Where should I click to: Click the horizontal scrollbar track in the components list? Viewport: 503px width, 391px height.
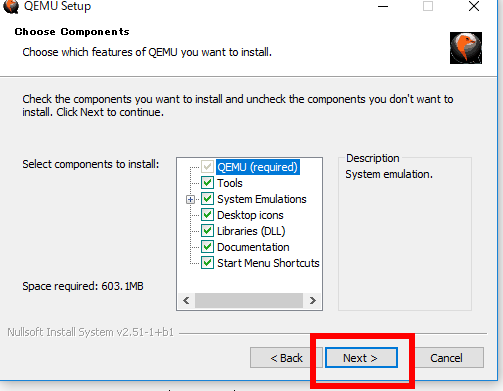point(249,301)
